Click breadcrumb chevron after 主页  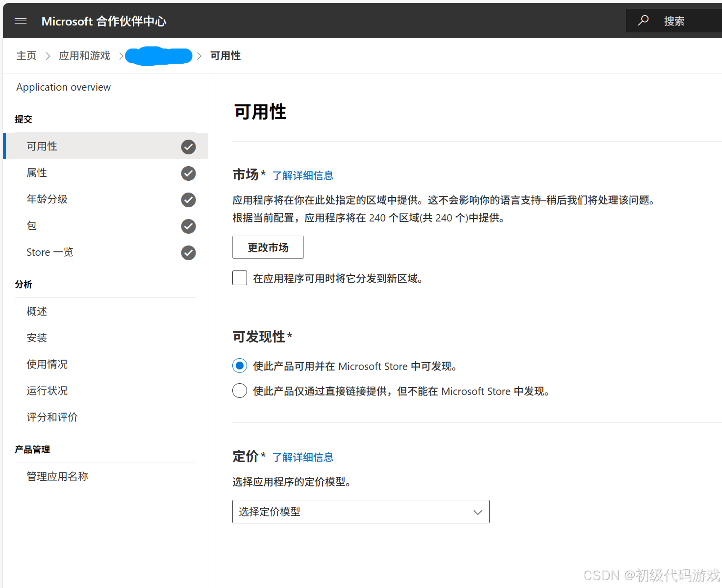[48, 56]
